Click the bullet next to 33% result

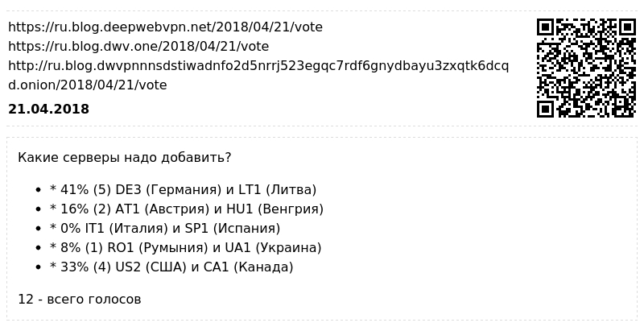[39, 267]
